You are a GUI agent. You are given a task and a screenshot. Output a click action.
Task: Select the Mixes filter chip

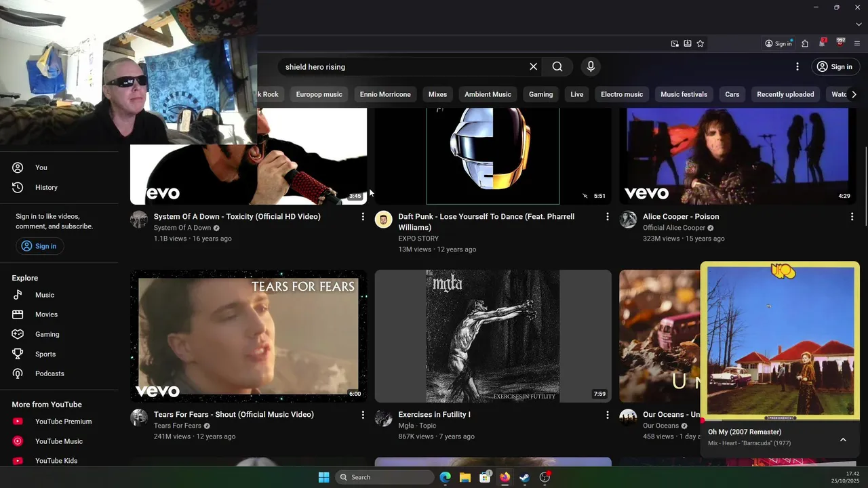437,94
